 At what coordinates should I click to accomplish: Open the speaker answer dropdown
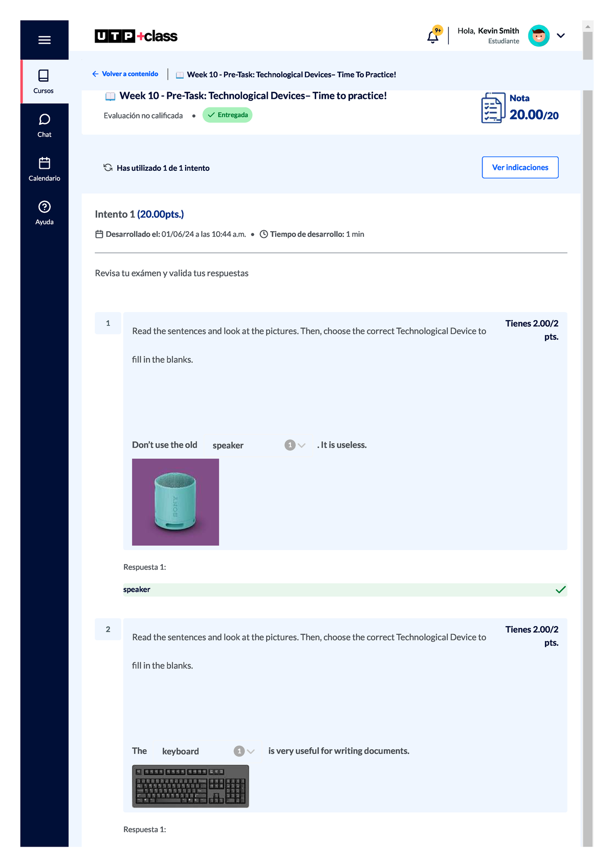coord(301,446)
